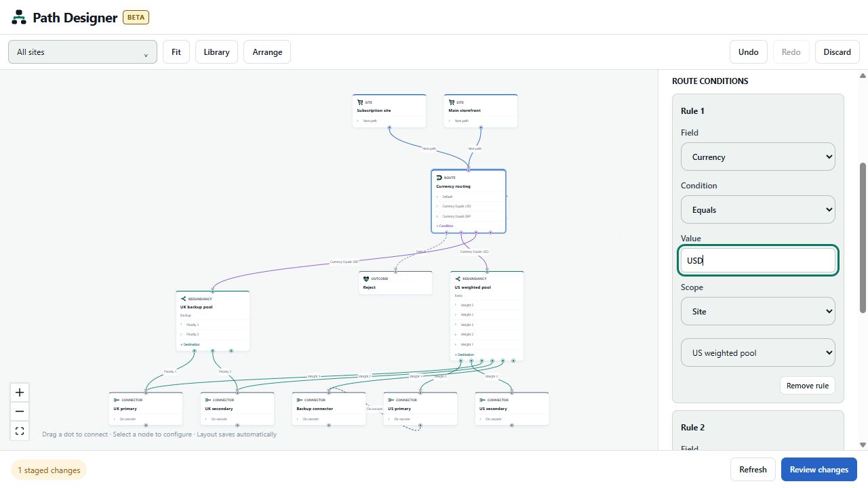The image size is (868, 488).
Task: Click the Undo button
Action: (749, 52)
